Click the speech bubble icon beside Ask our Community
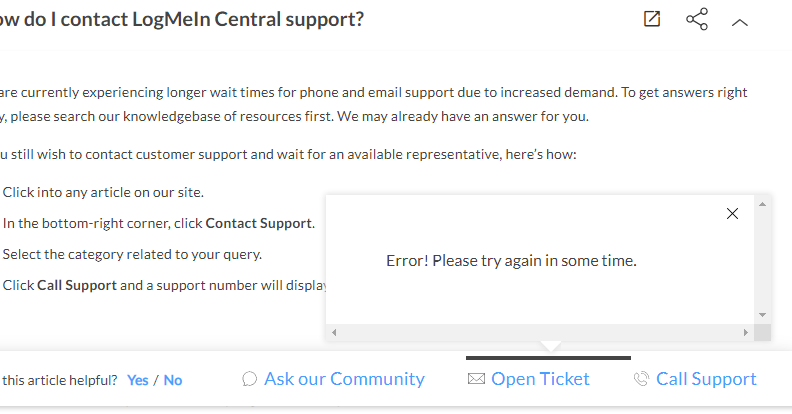Image resolution: width=792 pixels, height=414 pixels. 250,379
